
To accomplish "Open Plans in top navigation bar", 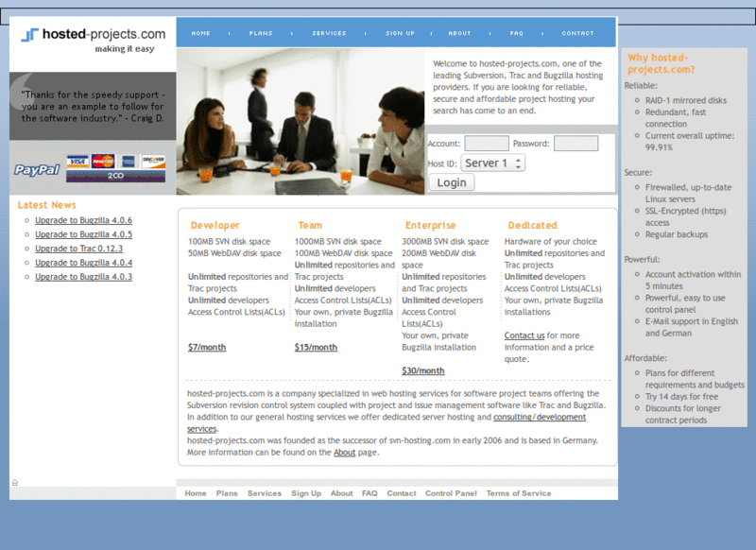I will [261, 33].
